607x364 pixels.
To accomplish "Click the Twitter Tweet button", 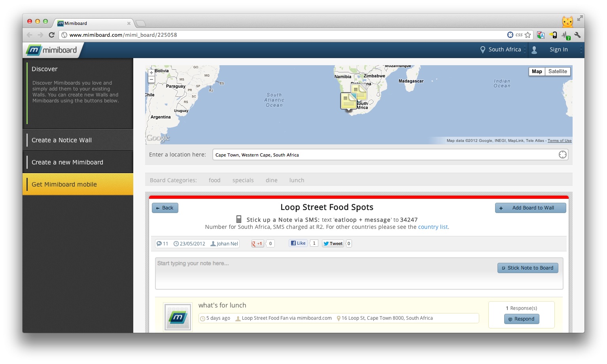I will pos(333,243).
